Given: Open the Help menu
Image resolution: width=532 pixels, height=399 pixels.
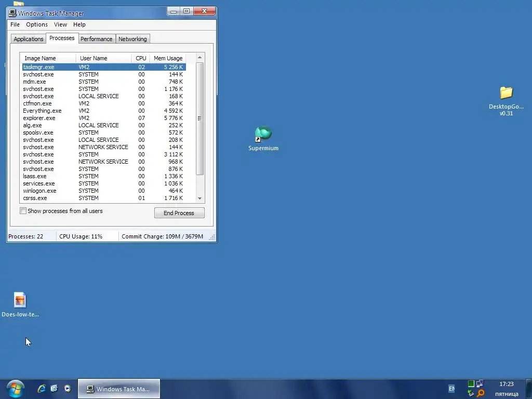Looking at the screenshot, I should click(x=79, y=24).
